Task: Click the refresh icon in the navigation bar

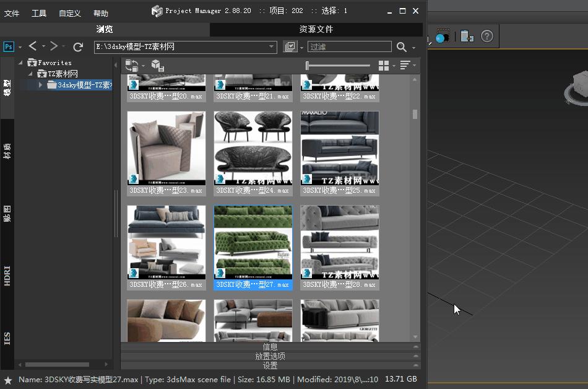Action: point(78,46)
